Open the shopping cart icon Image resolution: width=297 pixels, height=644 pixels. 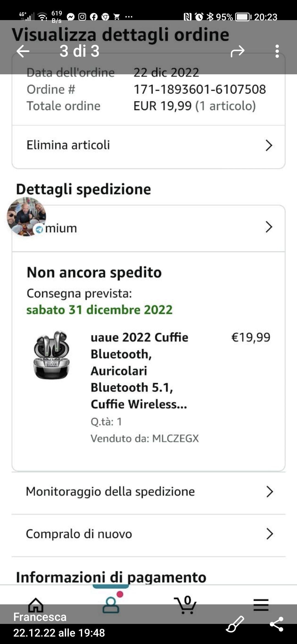tap(186, 605)
